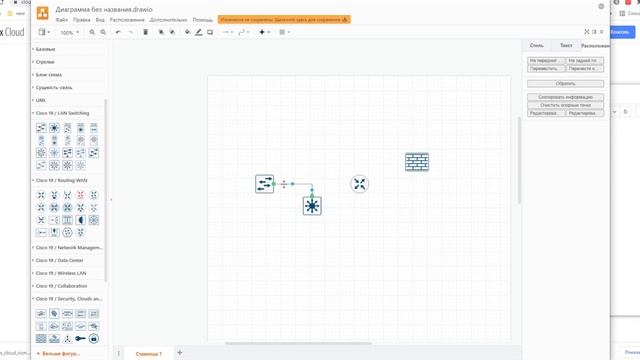This screenshot has height=360, width=640.
Task: Add a new page with plus button
Action: (x=180, y=353)
